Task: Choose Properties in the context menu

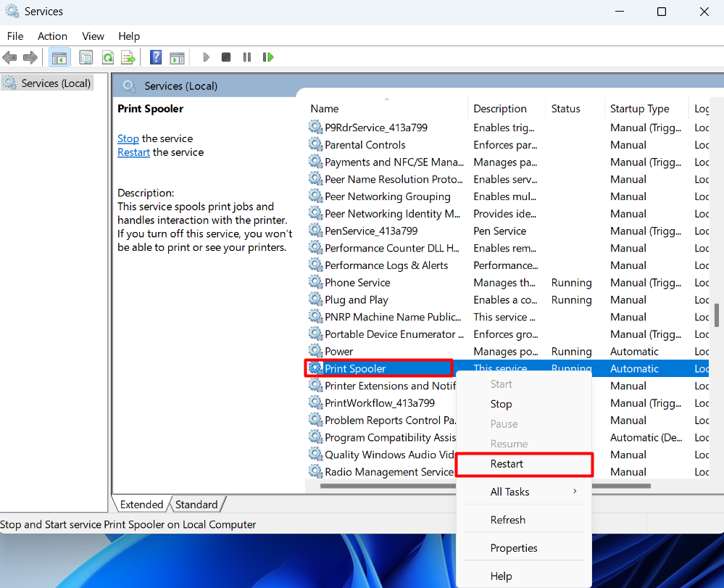Action: coord(524,548)
